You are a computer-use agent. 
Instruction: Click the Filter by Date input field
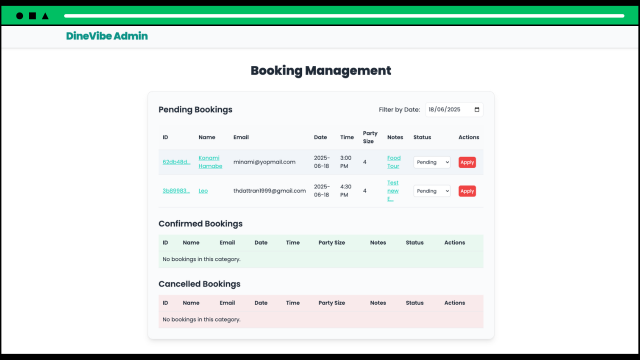(x=454, y=109)
